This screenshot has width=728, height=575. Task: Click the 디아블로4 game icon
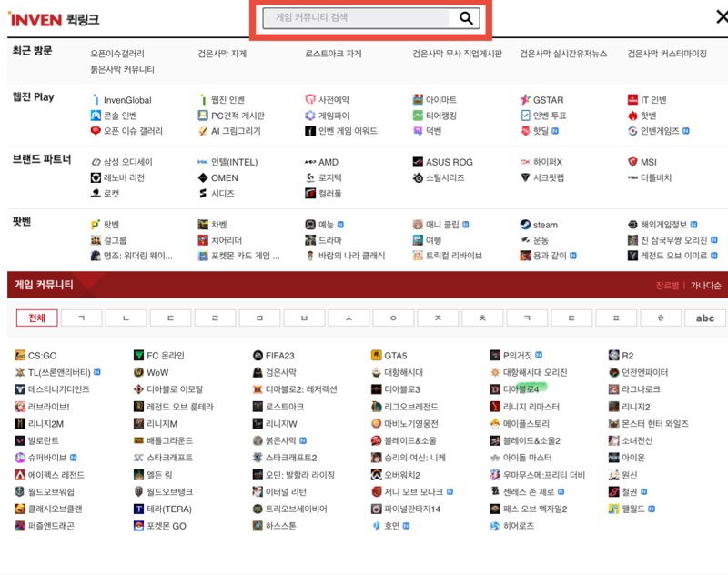tap(495, 388)
